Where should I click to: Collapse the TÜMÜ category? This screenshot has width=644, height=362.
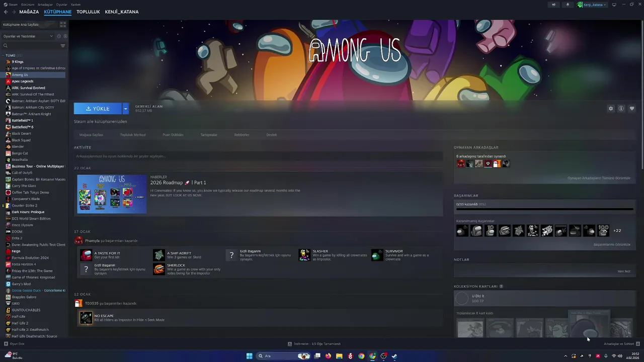[x=3, y=55]
